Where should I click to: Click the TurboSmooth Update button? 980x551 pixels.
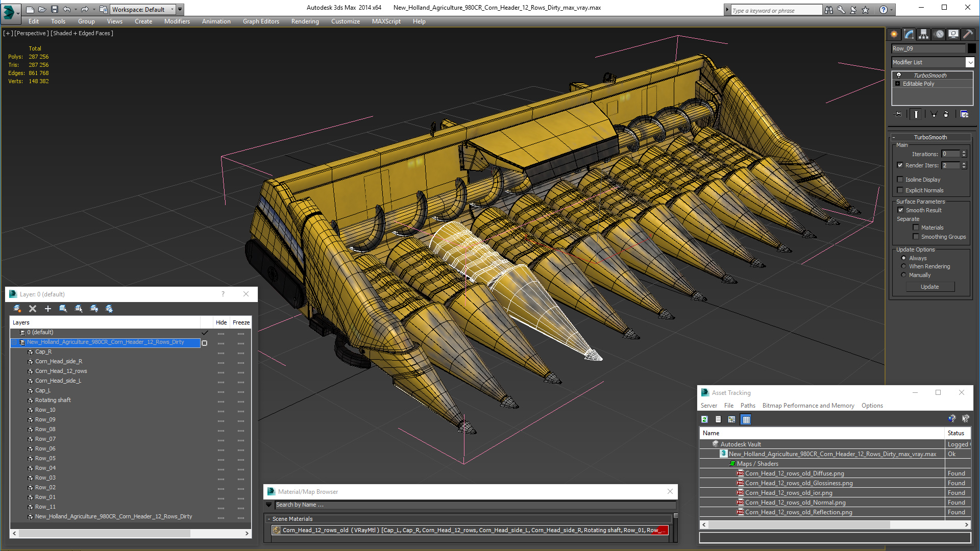coord(929,287)
